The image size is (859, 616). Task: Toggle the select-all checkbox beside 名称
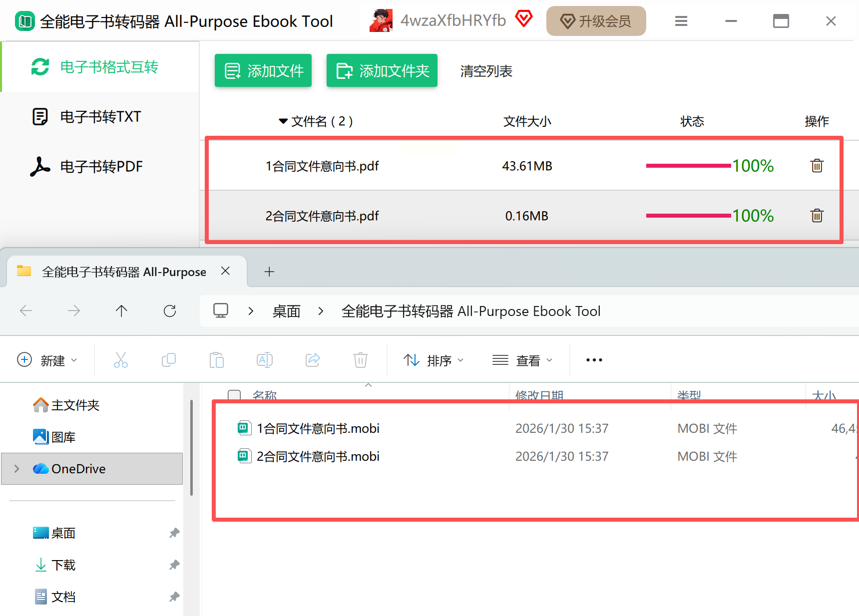tap(234, 395)
